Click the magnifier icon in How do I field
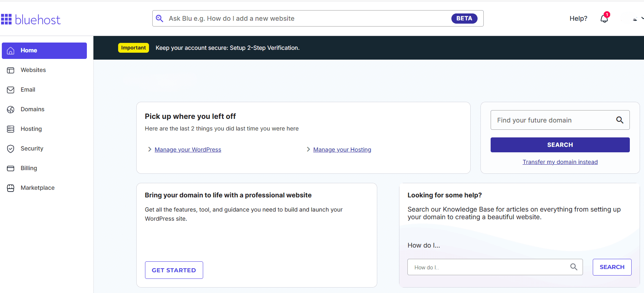644x293 pixels. pyautogui.click(x=574, y=267)
